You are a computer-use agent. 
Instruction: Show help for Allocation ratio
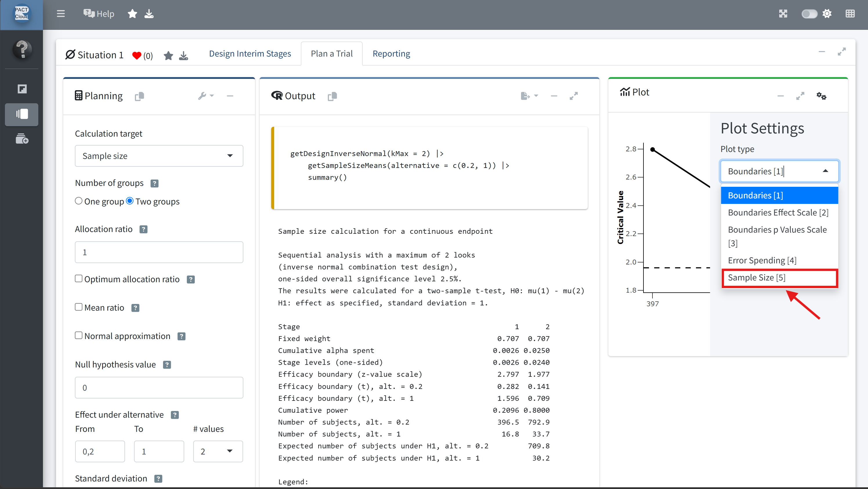point(144,230)
